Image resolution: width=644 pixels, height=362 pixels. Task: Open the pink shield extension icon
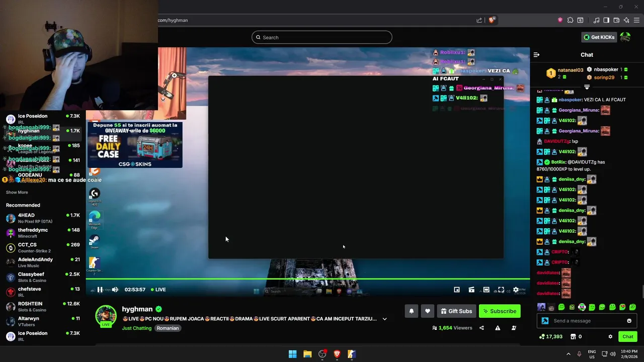click(x=560, y=20)
